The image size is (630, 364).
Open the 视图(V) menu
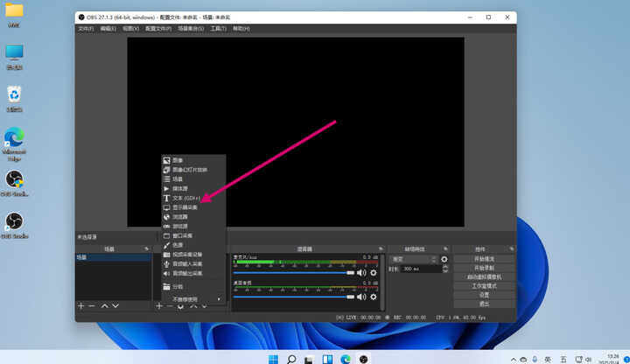[130, 29]
